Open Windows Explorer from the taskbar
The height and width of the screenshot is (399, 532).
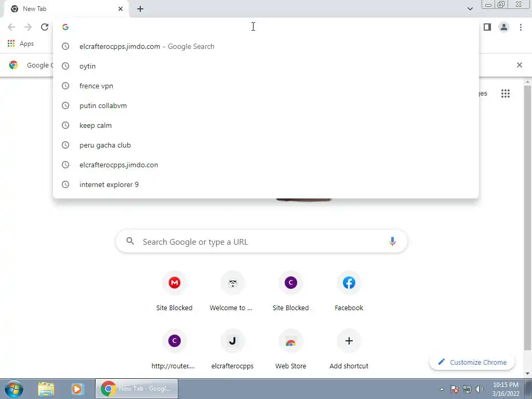click(x=46, y=389)
